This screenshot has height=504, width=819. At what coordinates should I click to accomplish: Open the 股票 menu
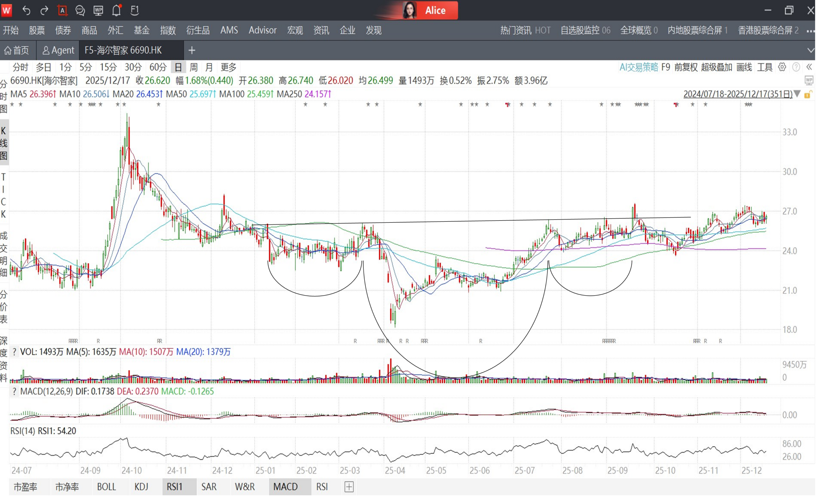pos(37,30)
